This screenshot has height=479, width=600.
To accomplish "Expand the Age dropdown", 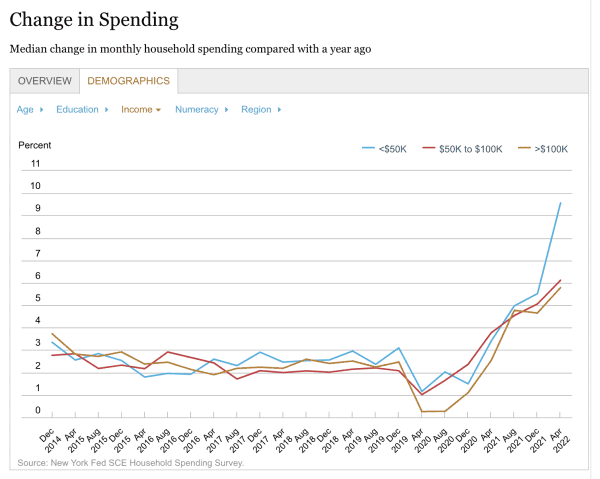I will [29, 109].
